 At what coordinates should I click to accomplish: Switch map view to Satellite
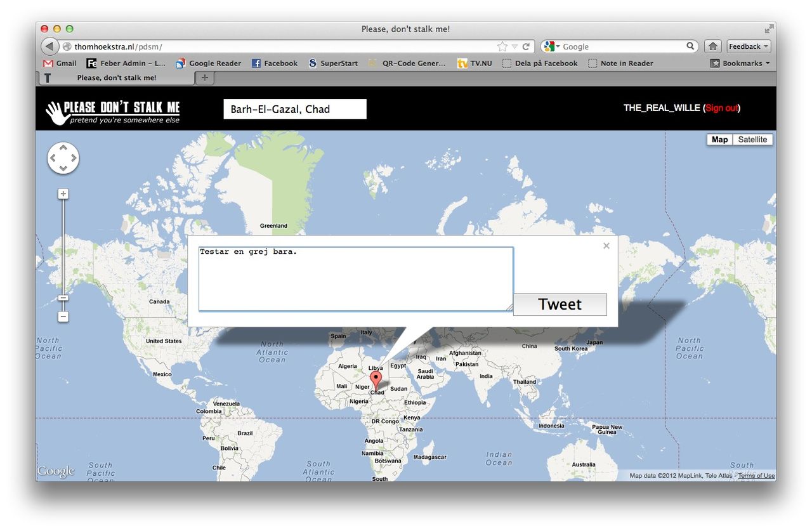pyautogui.click(x=752, y=140)
